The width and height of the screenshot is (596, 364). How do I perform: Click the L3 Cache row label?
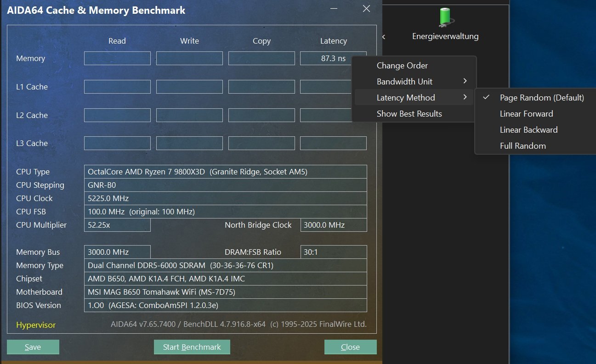(x=32, y=143)
